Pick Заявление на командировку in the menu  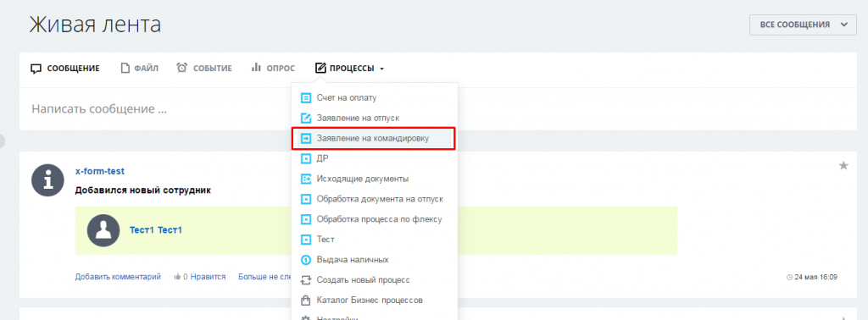point(374,138)
